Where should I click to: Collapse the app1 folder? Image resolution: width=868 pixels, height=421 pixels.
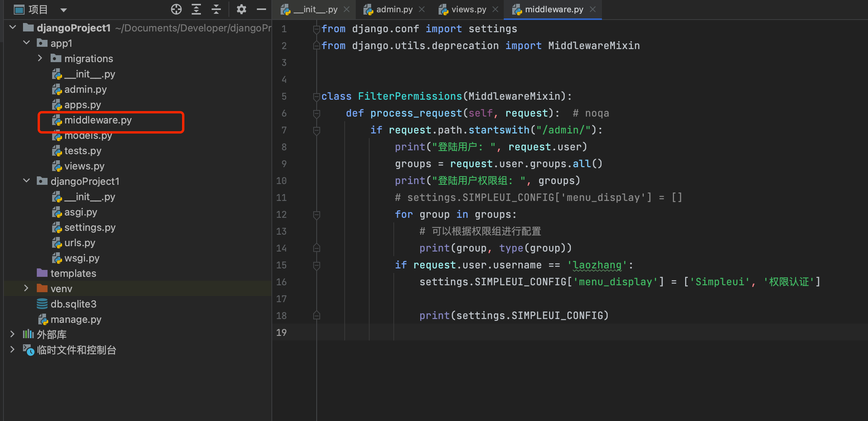point(26,43)
